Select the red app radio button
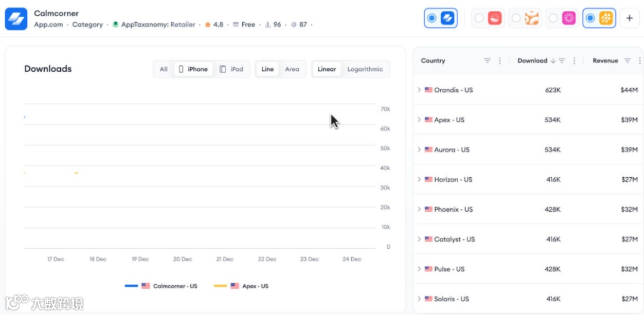644x315 pixels. (479, 18)
